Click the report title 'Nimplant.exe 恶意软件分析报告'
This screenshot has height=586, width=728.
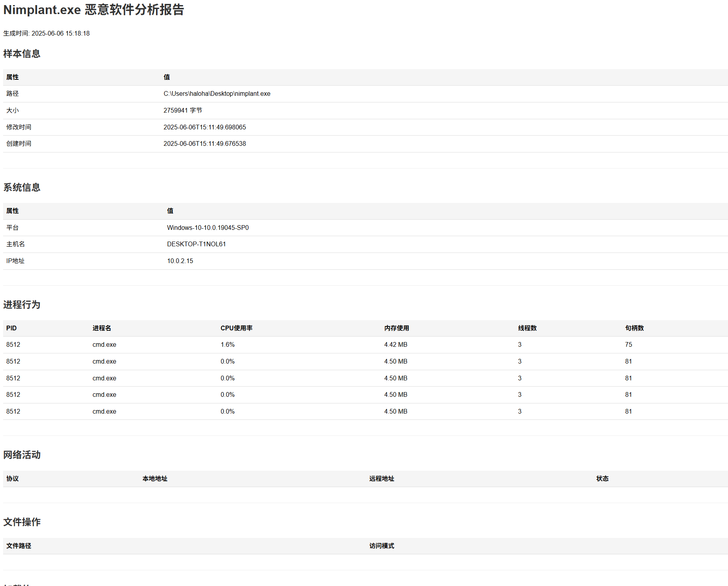(x=93, y=10)
